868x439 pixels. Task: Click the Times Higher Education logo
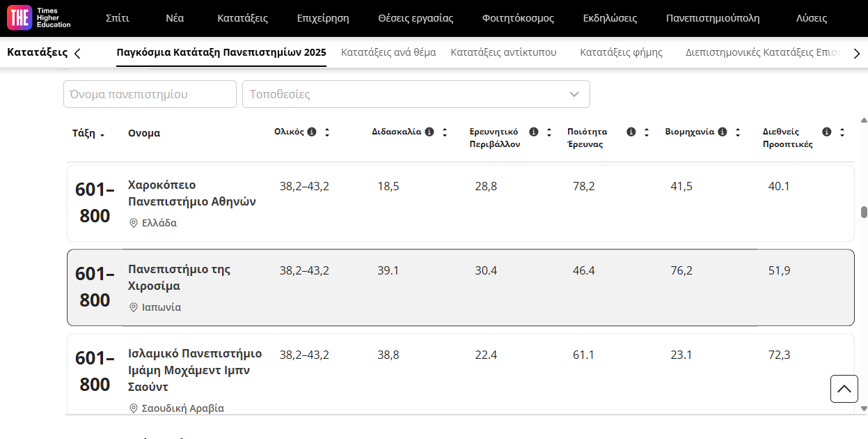point(39,18)
